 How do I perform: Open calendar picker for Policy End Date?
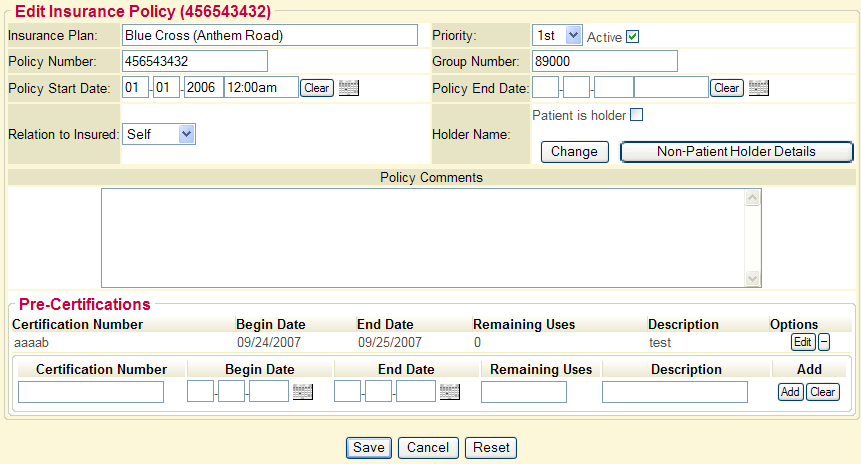758,88
